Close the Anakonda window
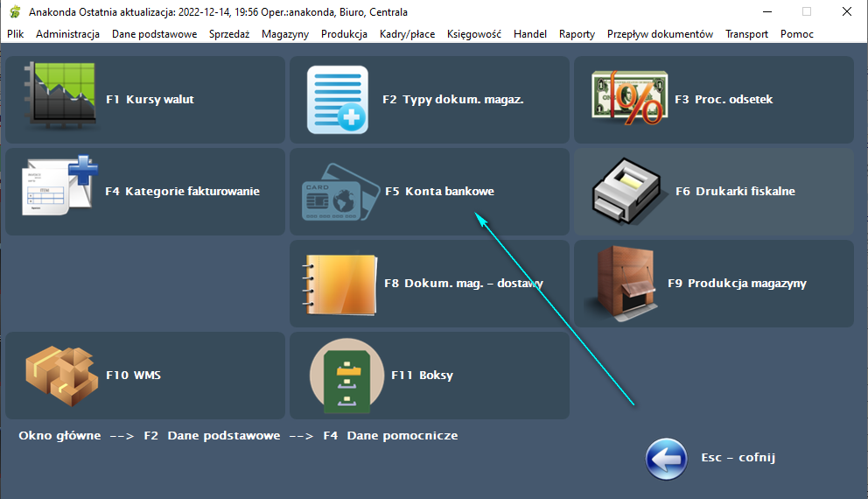 pyautogui.click(x=846, y=11)
